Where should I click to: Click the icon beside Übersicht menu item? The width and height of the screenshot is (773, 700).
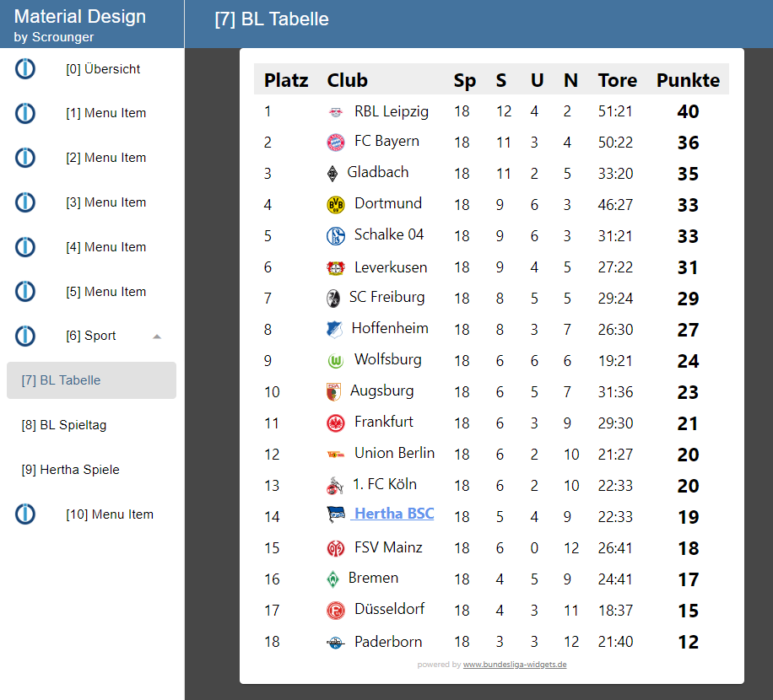click(25, 69)
